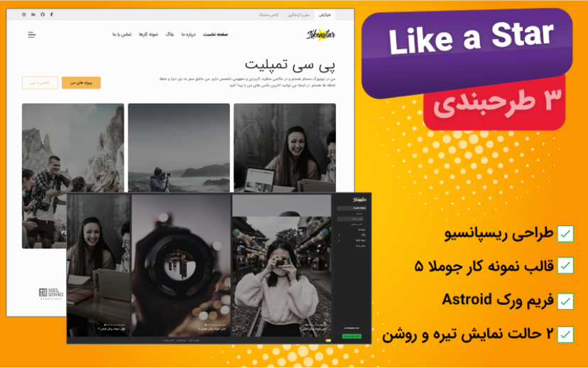The image size is (588, 368).
Task: Open the hamburger menu icon
Action: (31, 34)
